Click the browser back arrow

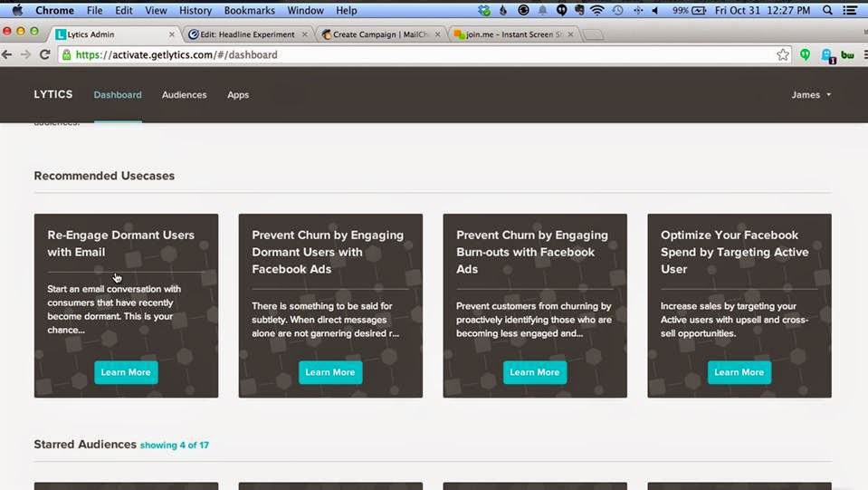pyautogui.click(x=6, y=54)
